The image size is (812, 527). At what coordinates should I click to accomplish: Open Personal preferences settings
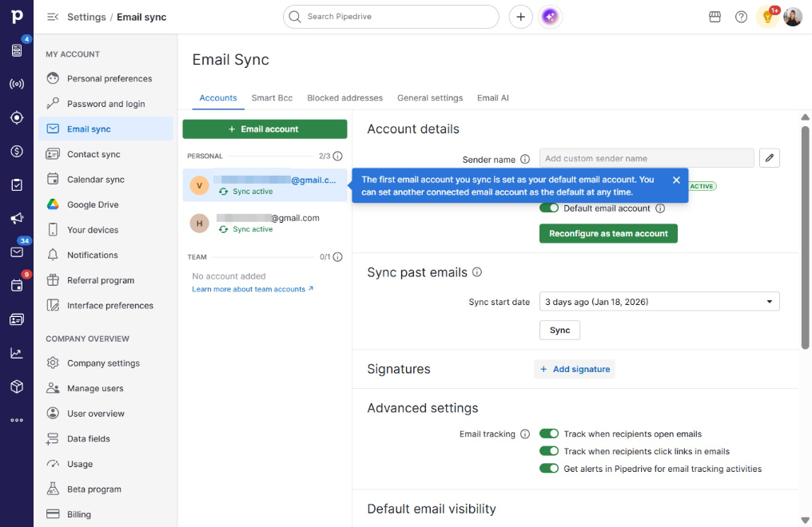pyautogui.click(x=105, y=78)
